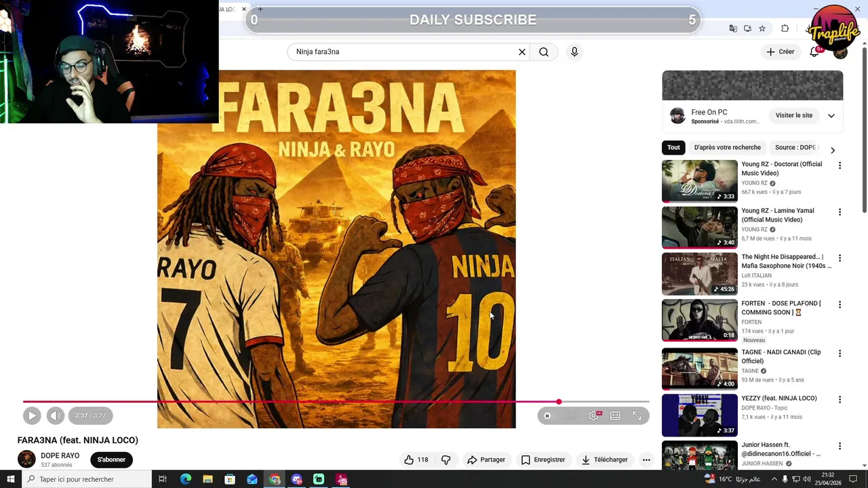
Task: Open the TAGNE - NADI CANADI video title
Action: [x=781, y=357]
